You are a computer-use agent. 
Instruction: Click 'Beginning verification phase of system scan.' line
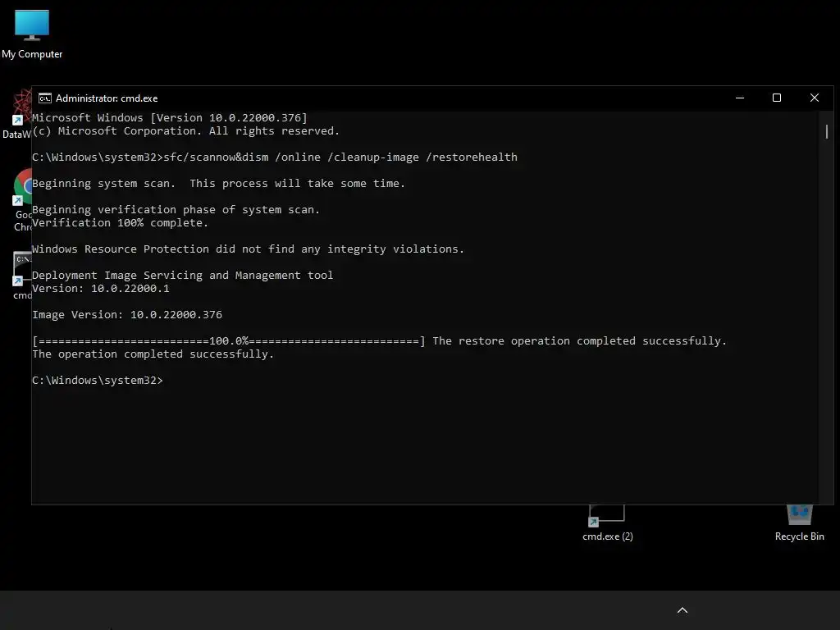pyautogui.click(x=176, y=209)
